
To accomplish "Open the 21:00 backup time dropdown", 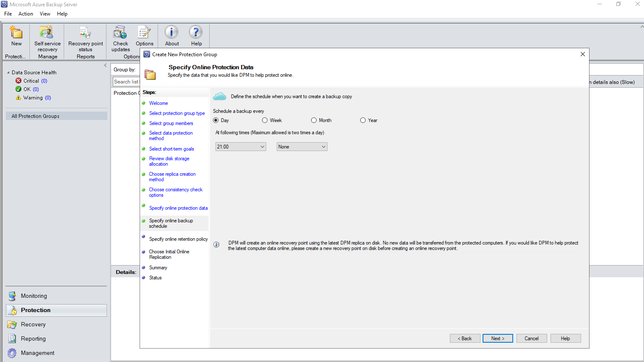I will click(241, 147).
